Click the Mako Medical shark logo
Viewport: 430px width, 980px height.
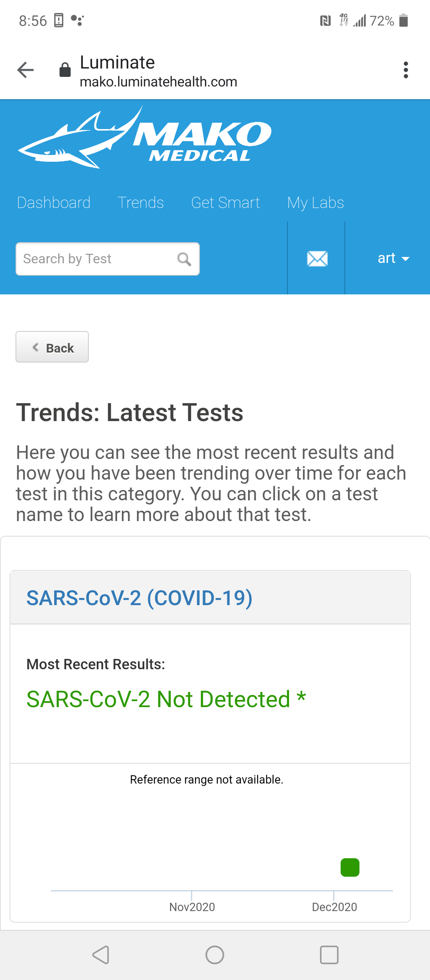click(144, 137)
